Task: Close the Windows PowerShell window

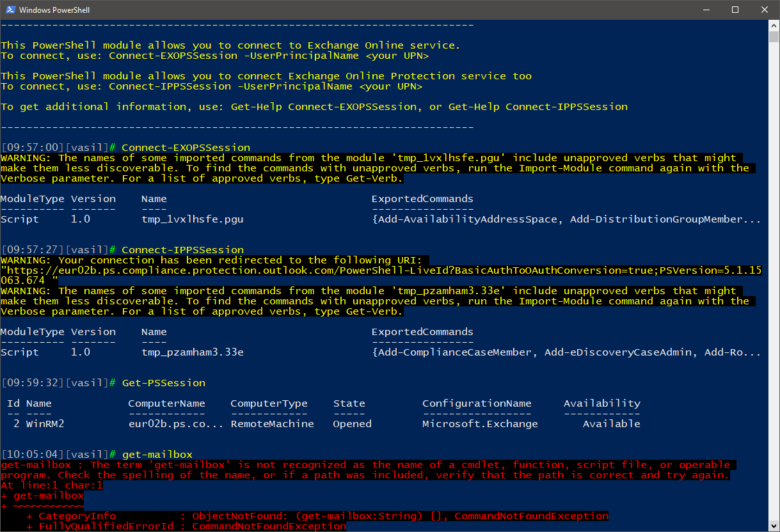Action: click(765, 10)
